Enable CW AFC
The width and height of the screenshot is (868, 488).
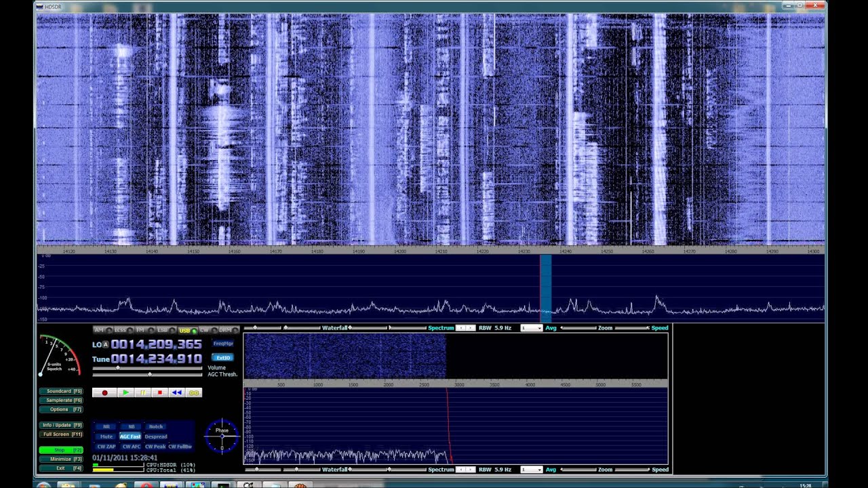tap(131, 447)
